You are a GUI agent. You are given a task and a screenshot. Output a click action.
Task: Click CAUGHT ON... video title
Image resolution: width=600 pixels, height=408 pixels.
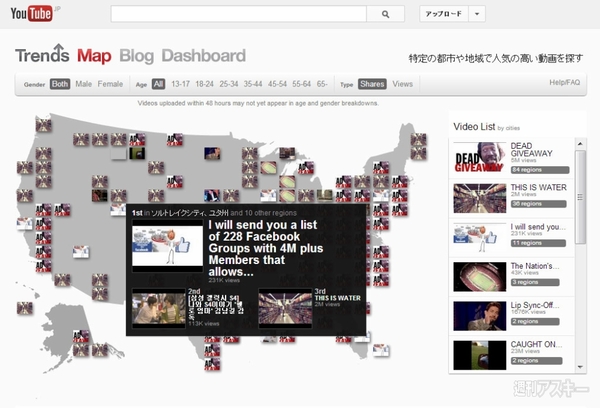tap(536, 344)
